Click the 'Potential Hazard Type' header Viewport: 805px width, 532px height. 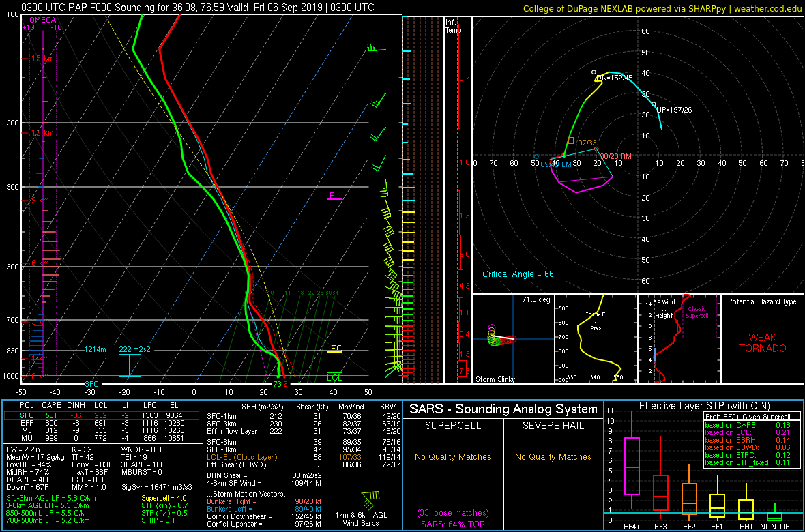(762, 302)
